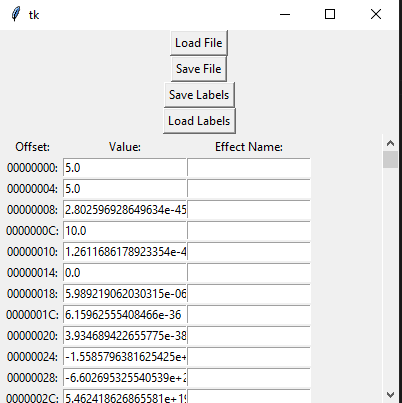Focus effect name field for offset 00000000

pyautogui.click(x=249, y=167)
